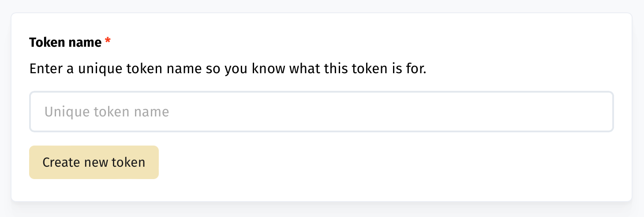
Task: Select the word 'Token' in the bold label
Action: tap(46, 43)
